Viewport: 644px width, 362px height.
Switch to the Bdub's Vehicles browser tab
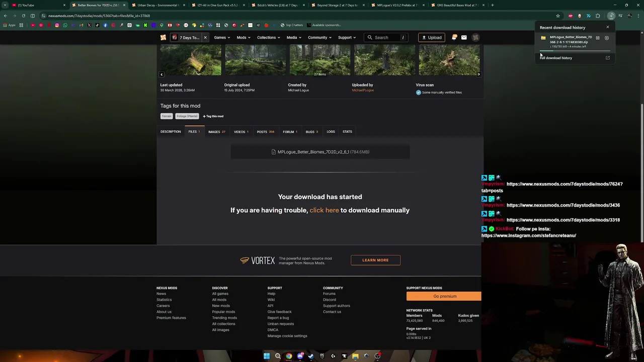(278, 5)
